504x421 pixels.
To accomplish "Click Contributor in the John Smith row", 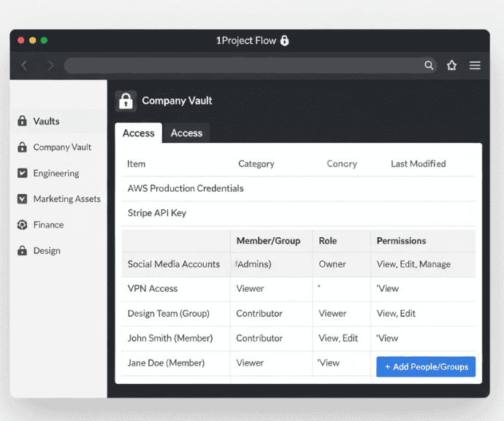I will click(259, 339).
